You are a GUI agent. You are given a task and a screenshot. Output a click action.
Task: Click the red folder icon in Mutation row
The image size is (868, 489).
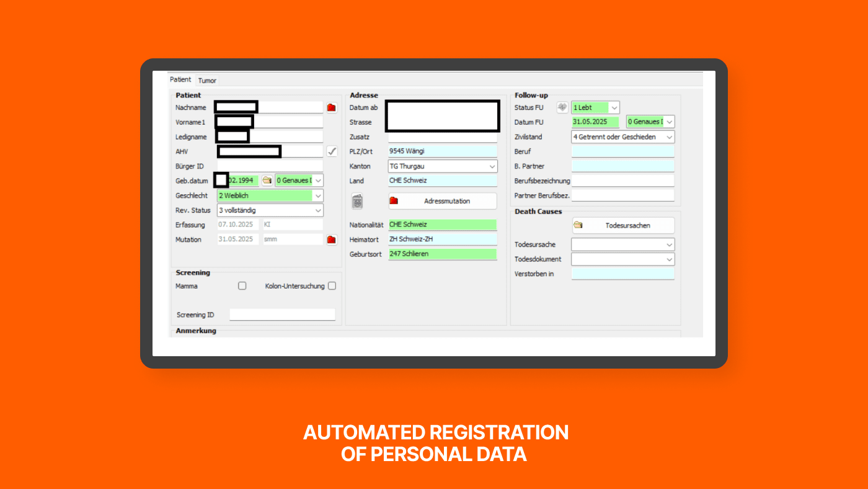point(332,240)
